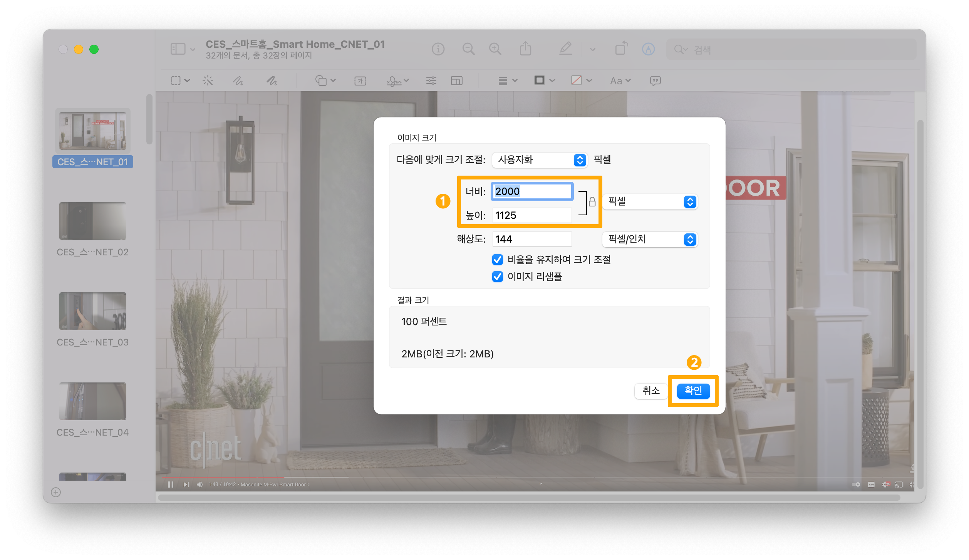Select the CES_스…NET_02 thumbnail in sidebar
This screenshot has height=560, width=969.
point(93,221)
